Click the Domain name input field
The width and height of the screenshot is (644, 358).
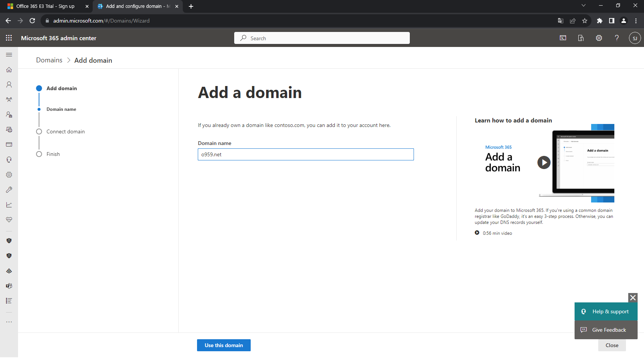coord(306,154)
